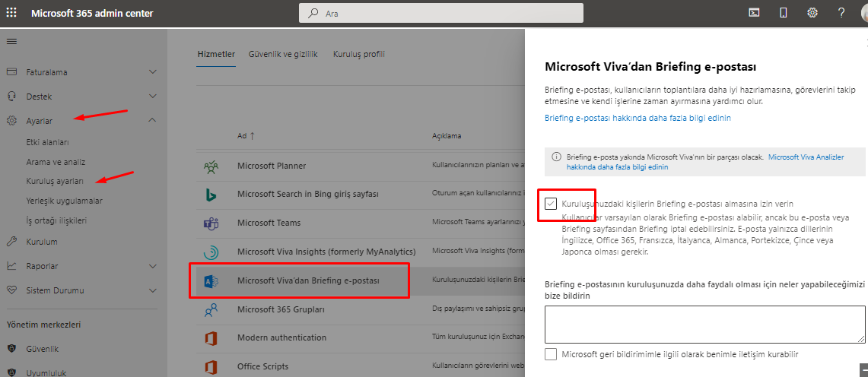Screen dimensions: 868x377
Task: Enable Microsoft feedback contact checkbox
Action: tap(551, 354)
